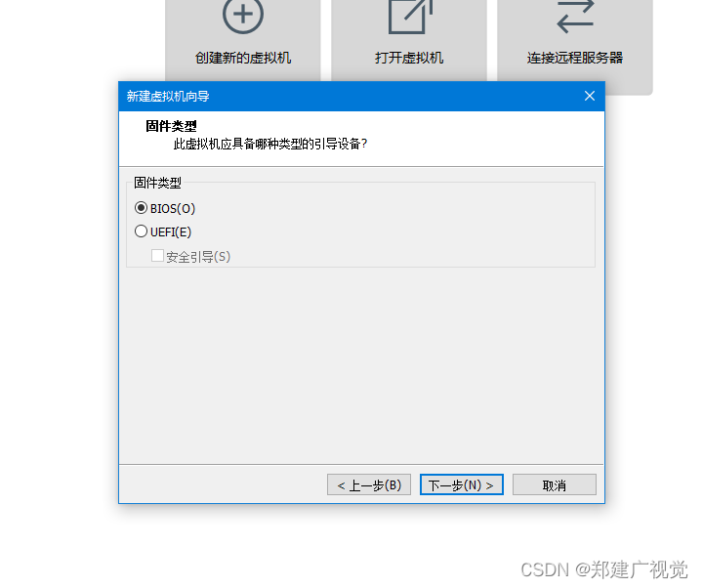The height and width of the screenshot is (588, 703).
Task: Select the UEFI radio button
Action: click(x=141, y=231)
